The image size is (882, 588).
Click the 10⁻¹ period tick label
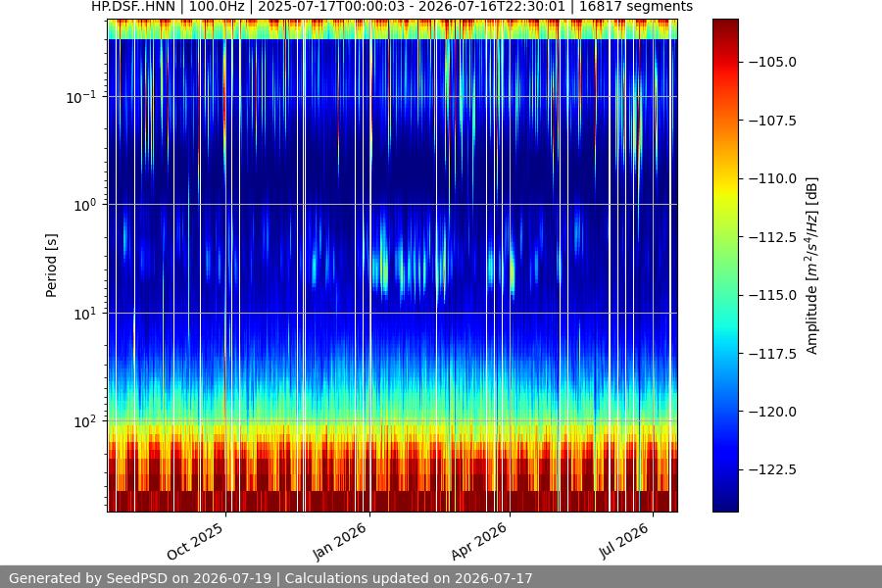(80, 97)
